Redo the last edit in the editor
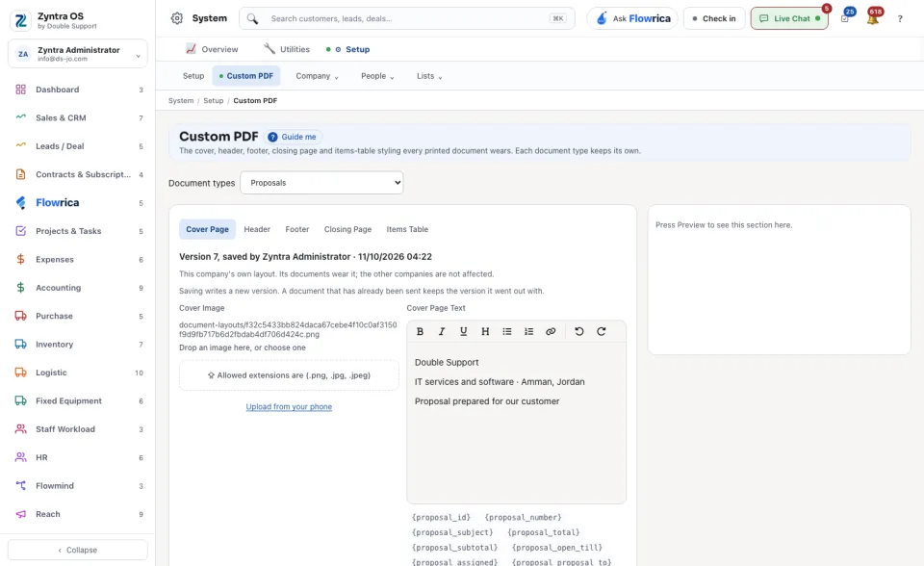This screenshot has width=924, height=566. point(601,331)
